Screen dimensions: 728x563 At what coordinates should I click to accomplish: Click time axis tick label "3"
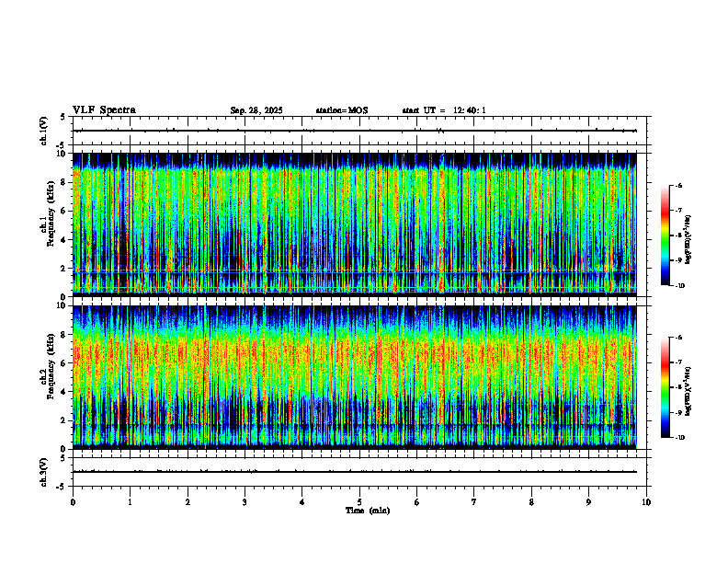[245, 502]
